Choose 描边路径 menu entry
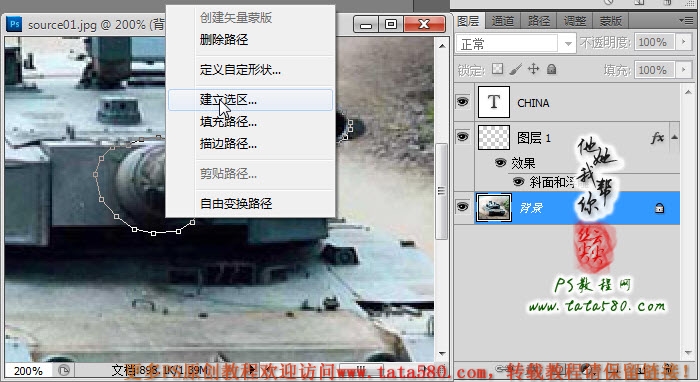The height and width of the screenshot is (382, 700). [x=228, y=144]
